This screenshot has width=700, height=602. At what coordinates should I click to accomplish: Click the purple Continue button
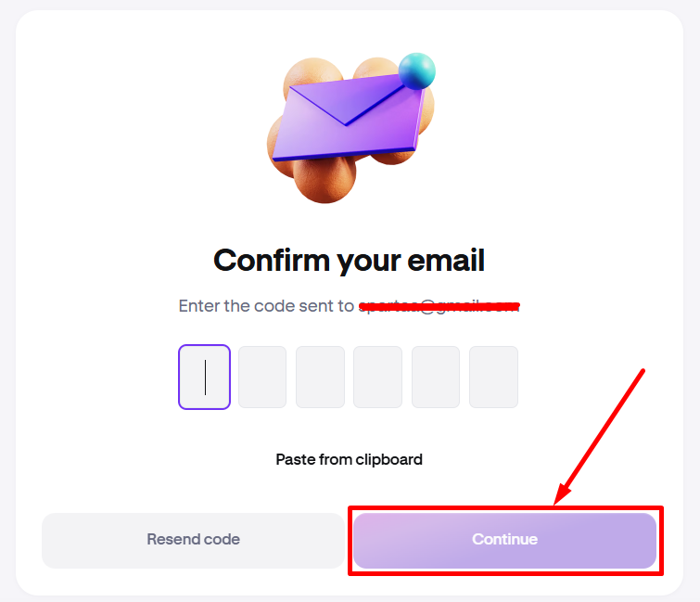504,540
